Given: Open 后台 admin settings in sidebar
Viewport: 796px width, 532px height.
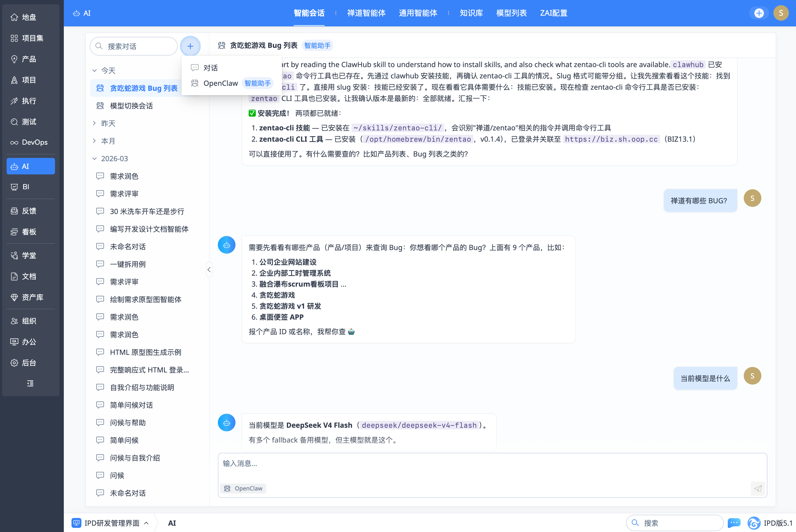Looking at the screenshot, I should click(x=31, y=363).
